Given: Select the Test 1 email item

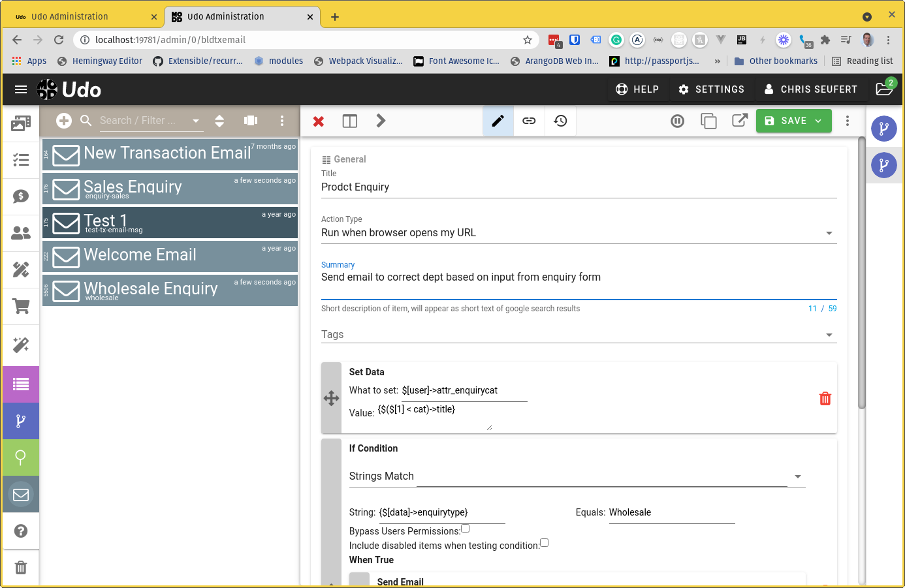Looking at the screenshot, I should coord(170,223).
